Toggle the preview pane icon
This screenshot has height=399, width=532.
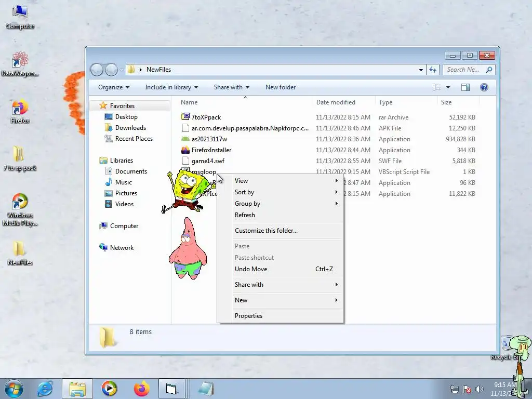(x=465, y=87)
